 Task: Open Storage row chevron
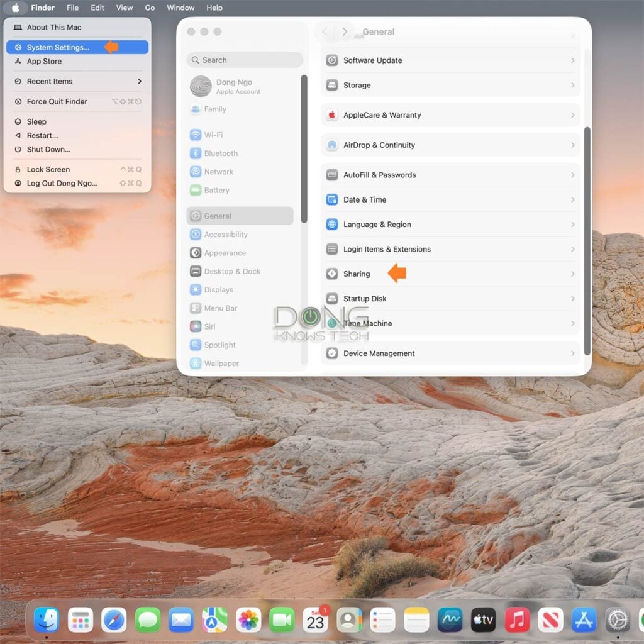[572, 85]
